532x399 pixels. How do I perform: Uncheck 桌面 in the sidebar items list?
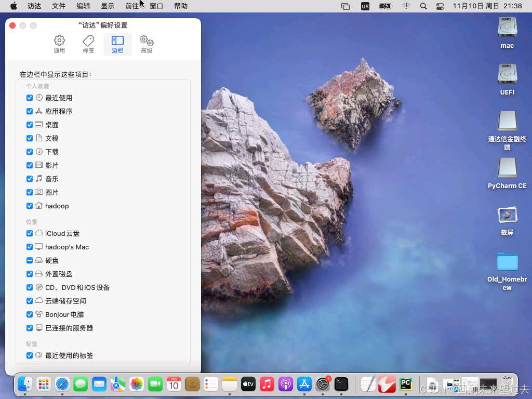(30, 125)
